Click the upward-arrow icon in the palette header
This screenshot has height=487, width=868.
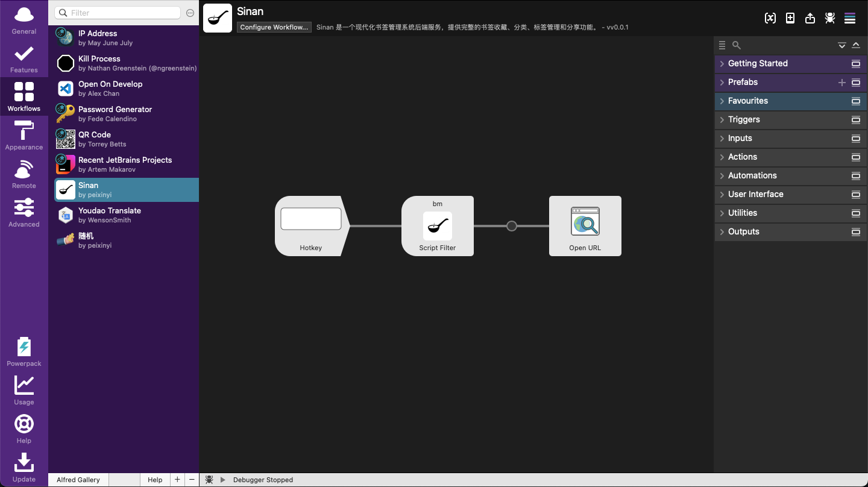coord(856,45)
